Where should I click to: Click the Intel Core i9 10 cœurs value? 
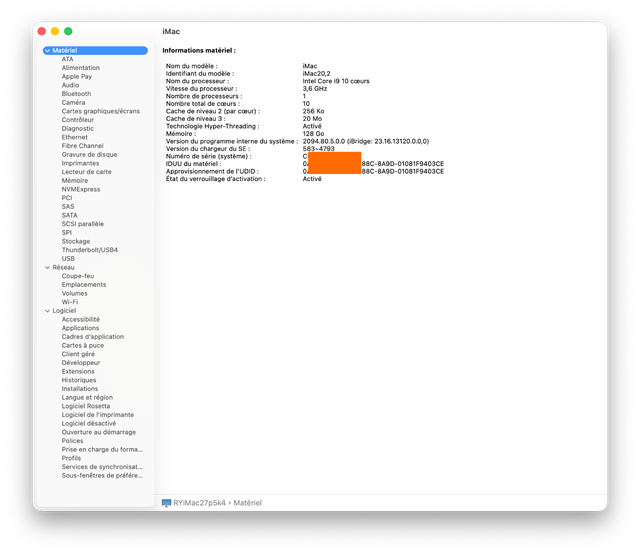pos(336,81)
